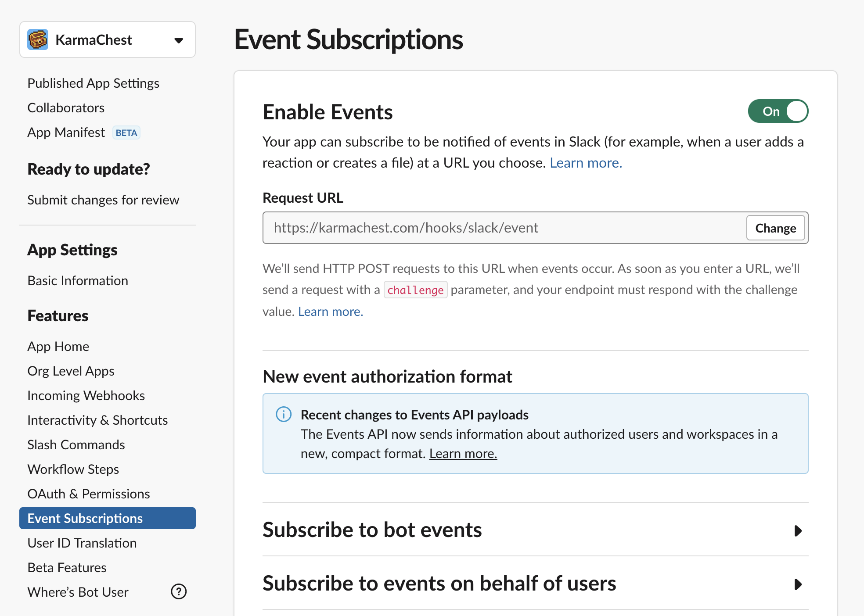
Task: Navigate to App Home feature
Action: 58,346
